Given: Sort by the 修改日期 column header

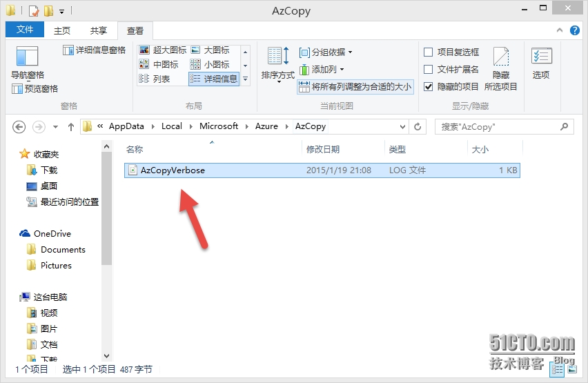Looking at the screenshot, I should (343, 149).
